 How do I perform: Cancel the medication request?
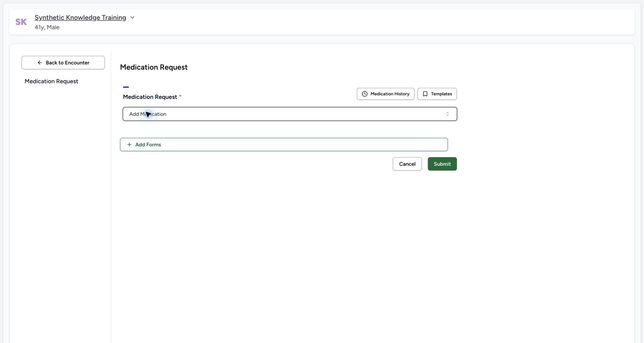tap(407, 164)
